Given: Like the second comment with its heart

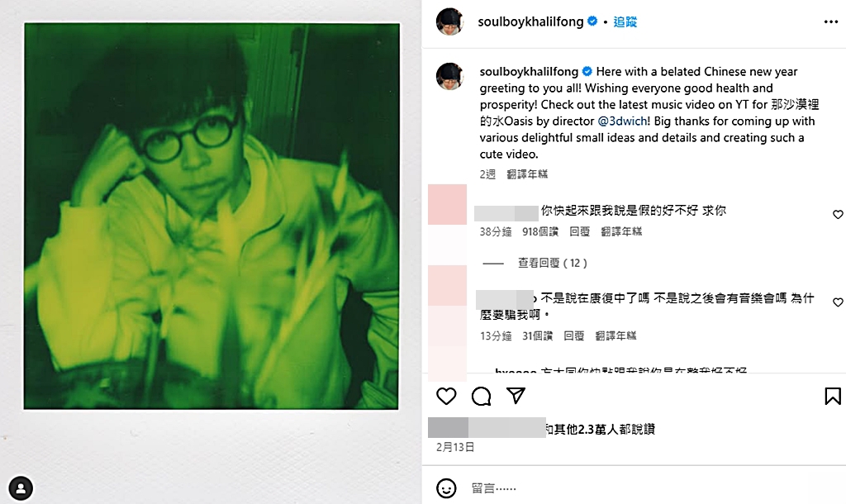Looking at the screenshot, I should click(x=838, y=302).
